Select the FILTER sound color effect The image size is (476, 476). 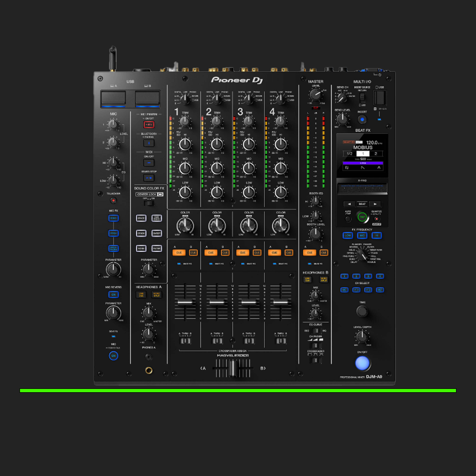[157, 248]
